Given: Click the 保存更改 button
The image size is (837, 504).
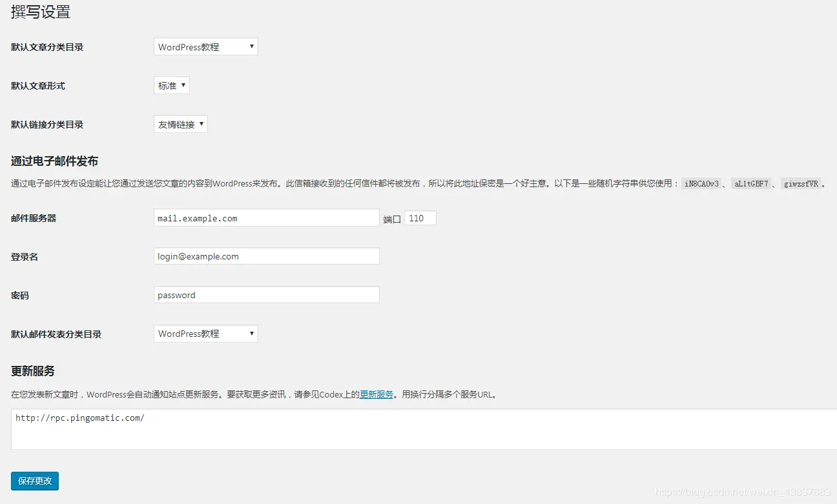Looking at the screenshot, I should [34, 481].
